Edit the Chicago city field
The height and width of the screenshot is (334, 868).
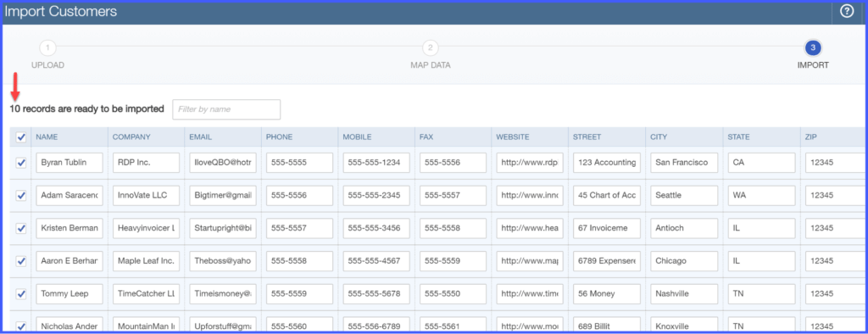point(684,261)
